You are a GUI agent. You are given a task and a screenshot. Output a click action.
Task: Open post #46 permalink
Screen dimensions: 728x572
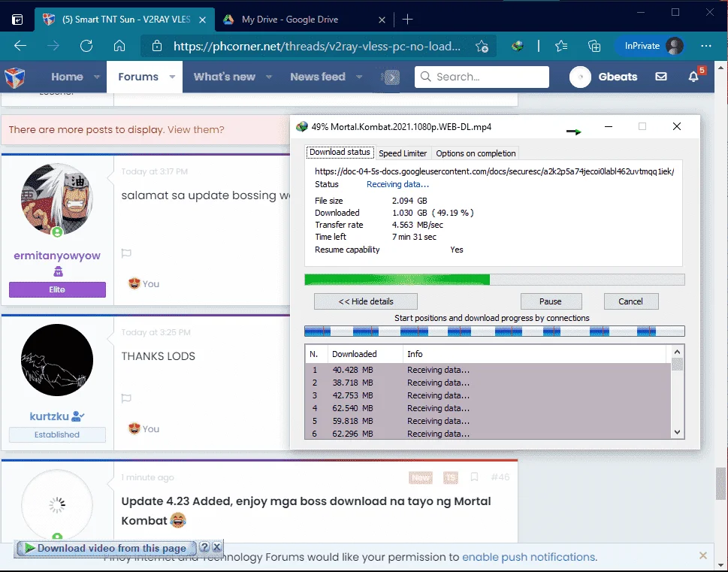500,477
